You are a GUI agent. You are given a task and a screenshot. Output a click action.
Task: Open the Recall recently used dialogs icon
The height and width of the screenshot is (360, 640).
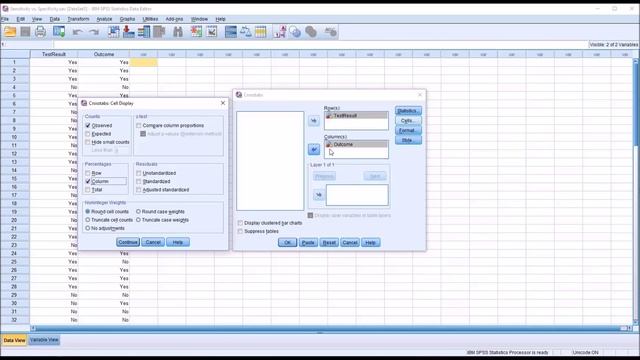tap(59, 32)
